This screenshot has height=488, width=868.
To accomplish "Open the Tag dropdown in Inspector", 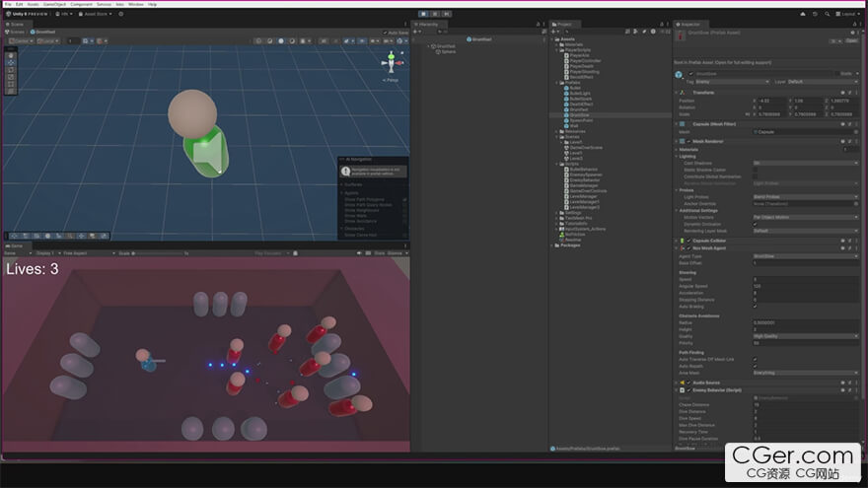I will coord(732,82).
